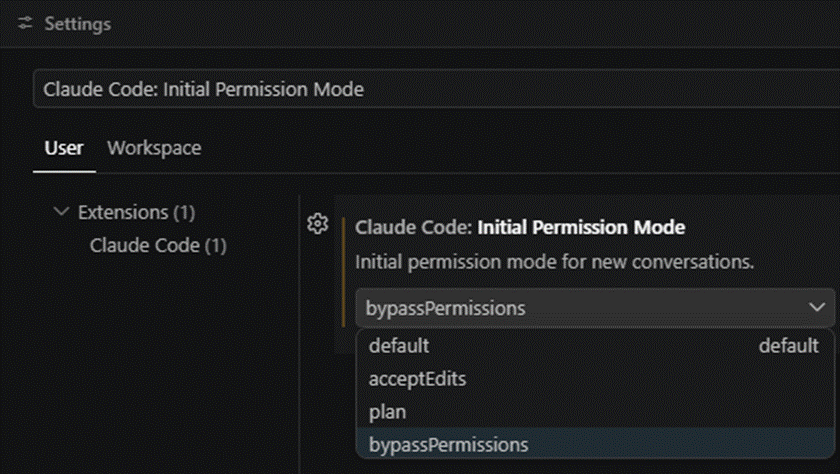Collapse the Extensions (1) tree chevron

(62, 212)
